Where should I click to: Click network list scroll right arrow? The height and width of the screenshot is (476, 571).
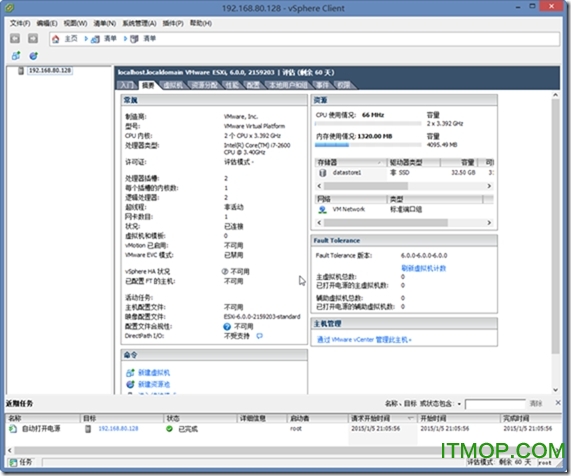click(489, 223)
